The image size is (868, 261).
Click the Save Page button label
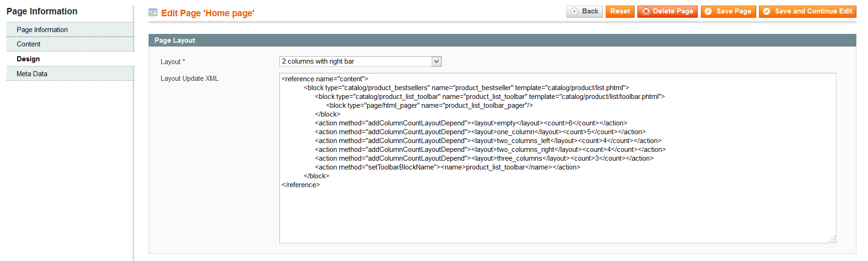[x=733, y=11]
